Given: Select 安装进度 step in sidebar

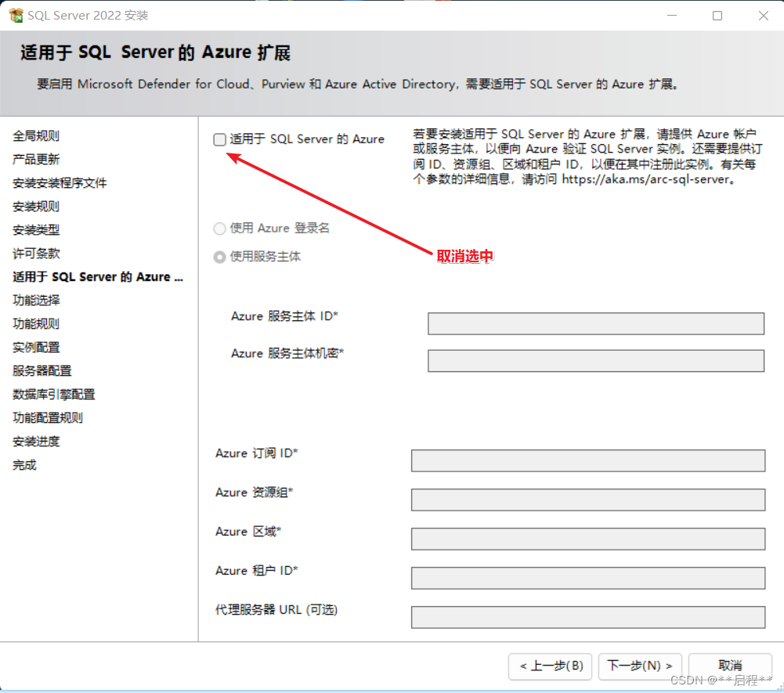Looking at the screenshot, I should [36, 441].
